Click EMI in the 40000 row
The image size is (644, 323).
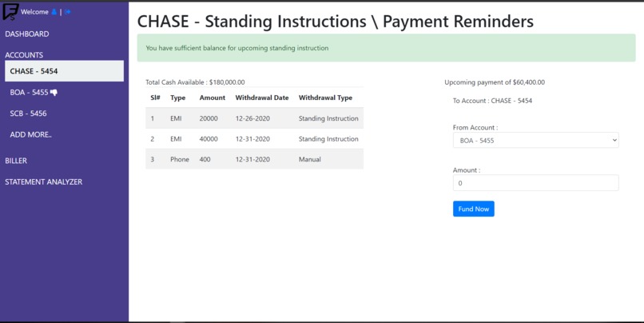click(176, 139)
